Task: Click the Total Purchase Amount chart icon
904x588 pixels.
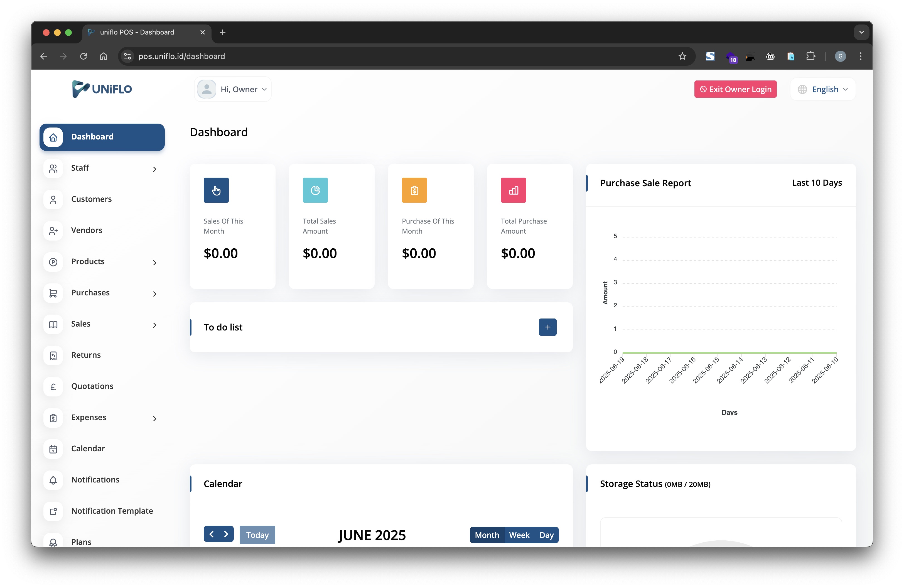Action: coord(513,190)
